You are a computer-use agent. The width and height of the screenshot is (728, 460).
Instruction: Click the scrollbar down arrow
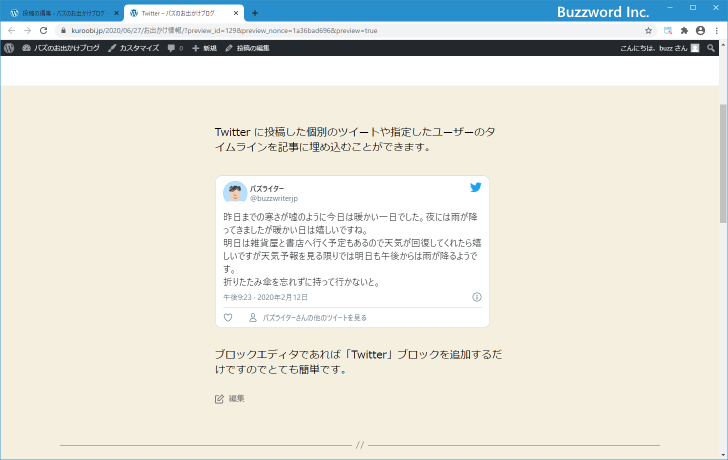[x=723, y=455]
